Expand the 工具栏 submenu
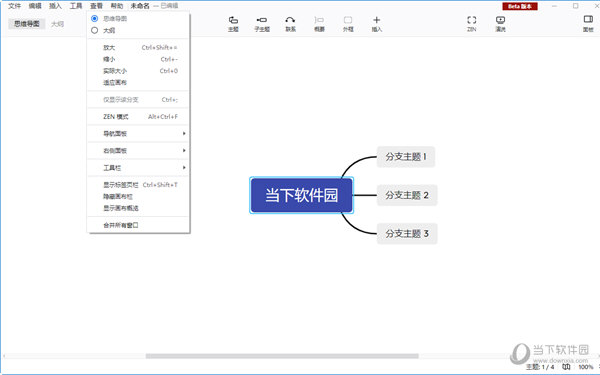600x375 pixels. (x=138, y=168)
